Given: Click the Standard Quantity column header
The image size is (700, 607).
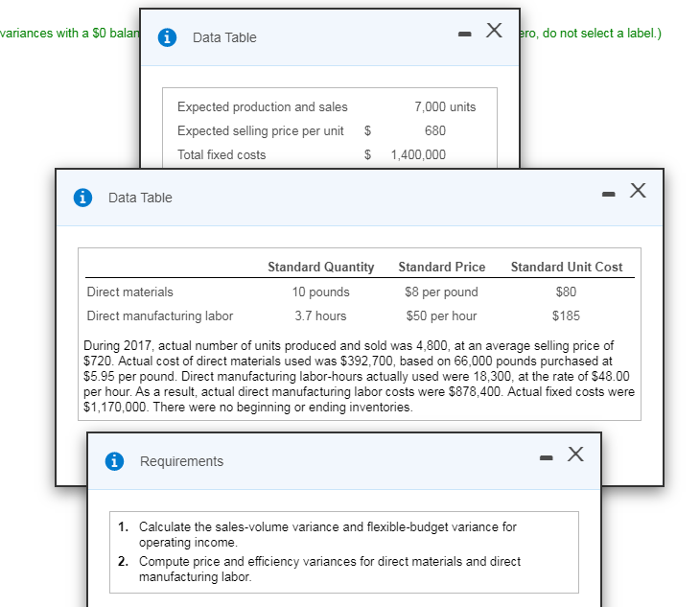Looking at the screenshot, I should click(x=320, y=267).
